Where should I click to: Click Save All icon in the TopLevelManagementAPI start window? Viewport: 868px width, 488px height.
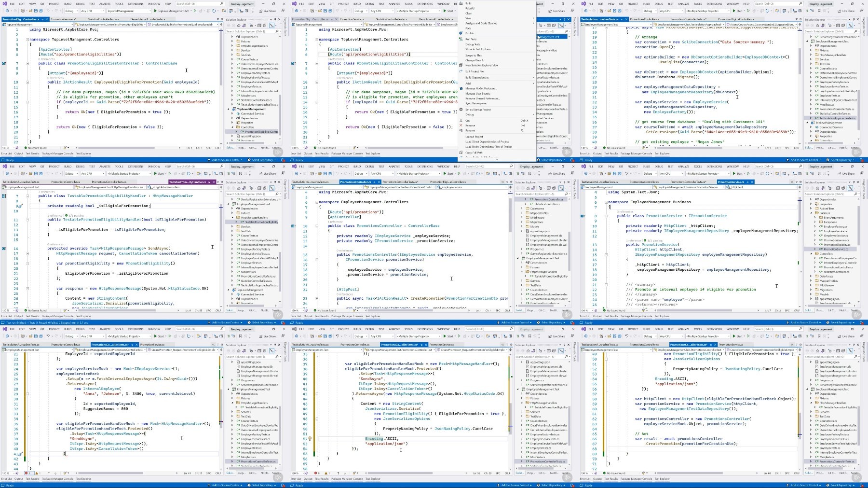[x=41, y=11]
